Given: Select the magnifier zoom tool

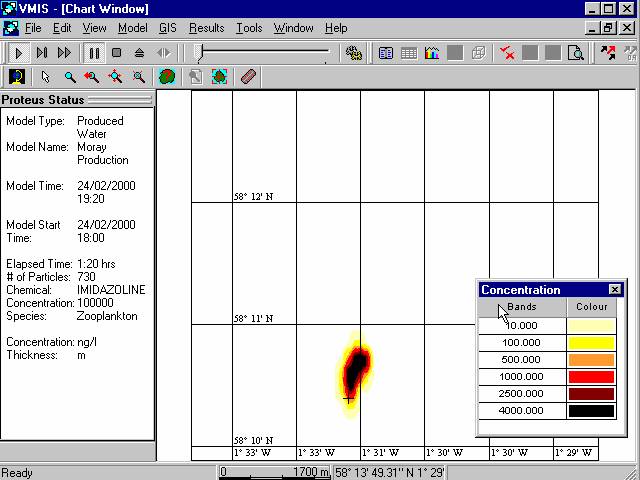Looking at the screenshot, I should [70, 77].
